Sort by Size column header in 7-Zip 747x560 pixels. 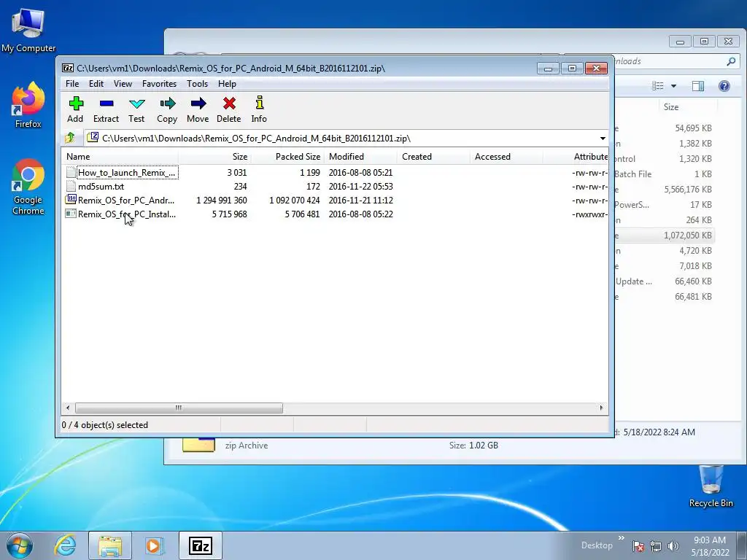[215, 156]
